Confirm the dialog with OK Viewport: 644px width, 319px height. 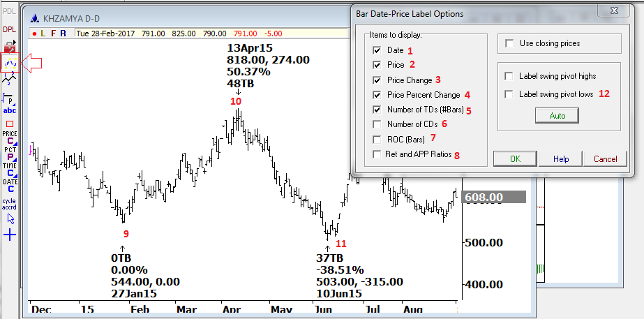[x=515, y=158]
